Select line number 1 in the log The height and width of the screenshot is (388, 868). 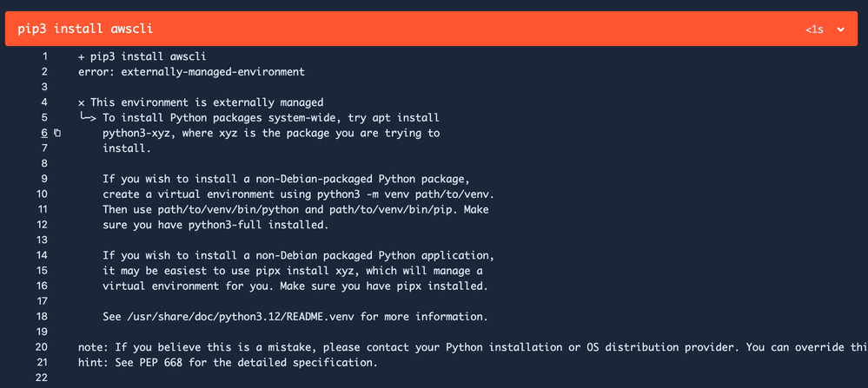click(45, 56)
